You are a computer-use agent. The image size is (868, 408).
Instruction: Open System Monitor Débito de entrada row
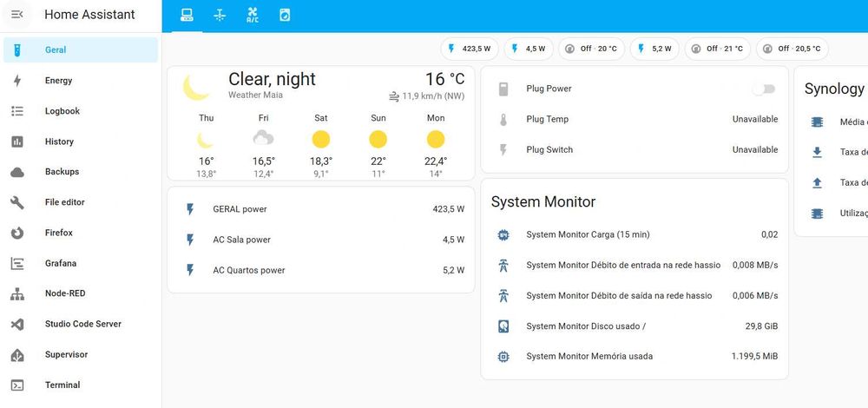point(635,265)
